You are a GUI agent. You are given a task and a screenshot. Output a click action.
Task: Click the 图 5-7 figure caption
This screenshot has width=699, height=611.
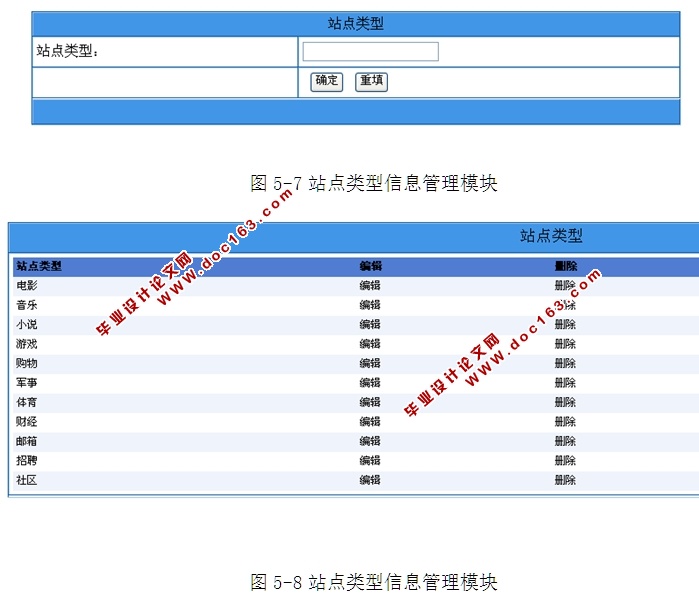point(374,183)
